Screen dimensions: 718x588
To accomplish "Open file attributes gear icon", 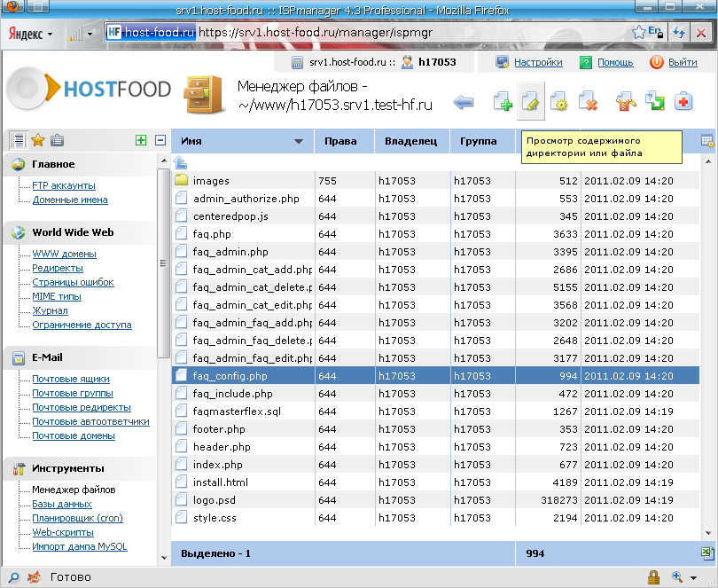I will (558, 102).
